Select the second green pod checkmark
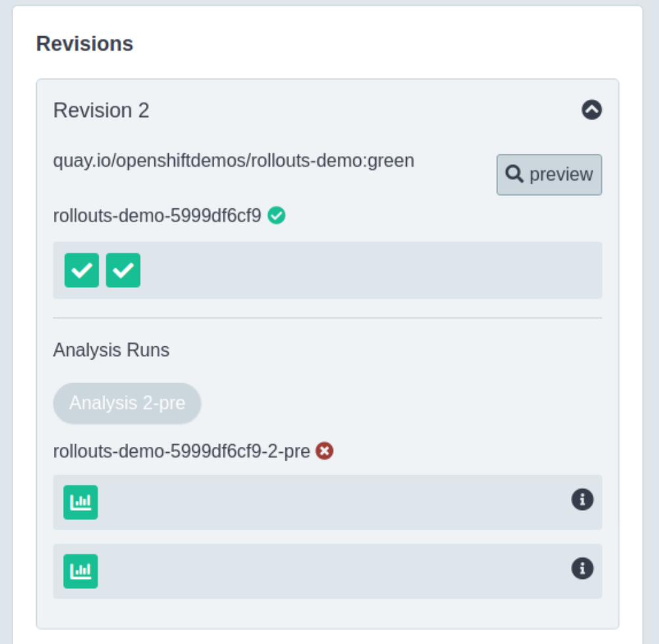Image resolution: width=659 pixels, height=644 pixels. coord(123,270)
